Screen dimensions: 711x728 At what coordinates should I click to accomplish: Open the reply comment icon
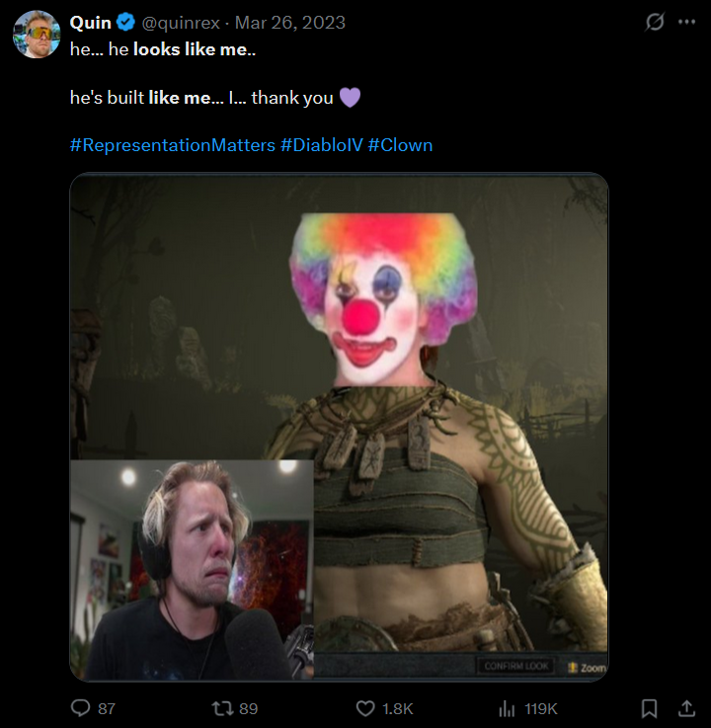80,708
